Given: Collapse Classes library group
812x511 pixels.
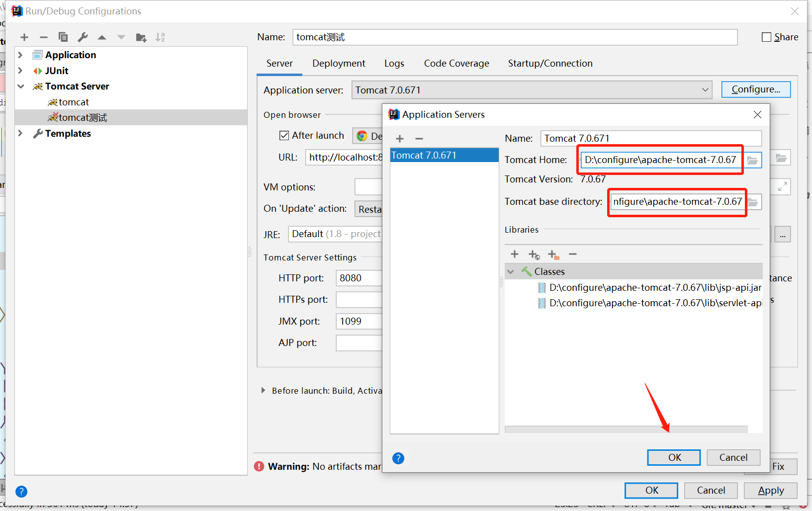Looking at the screenshot, I should pos(511,272).
